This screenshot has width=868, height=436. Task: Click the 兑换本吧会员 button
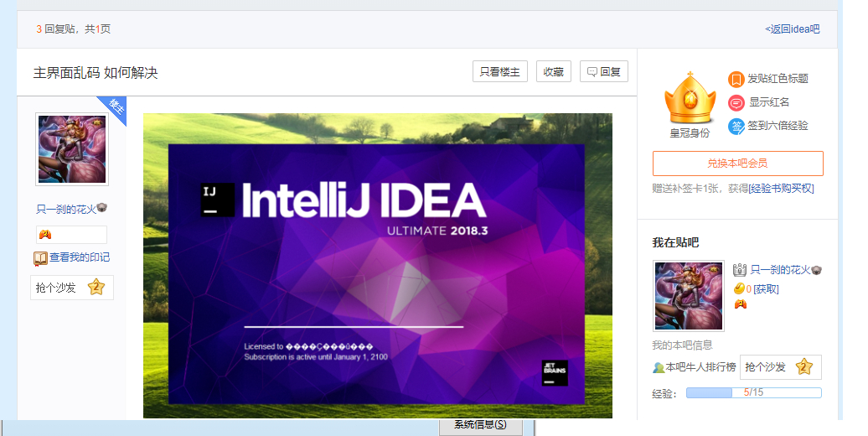[x=738, y=163]
